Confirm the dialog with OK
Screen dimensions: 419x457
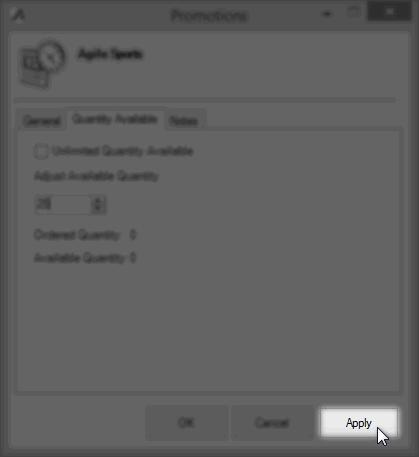187,423
